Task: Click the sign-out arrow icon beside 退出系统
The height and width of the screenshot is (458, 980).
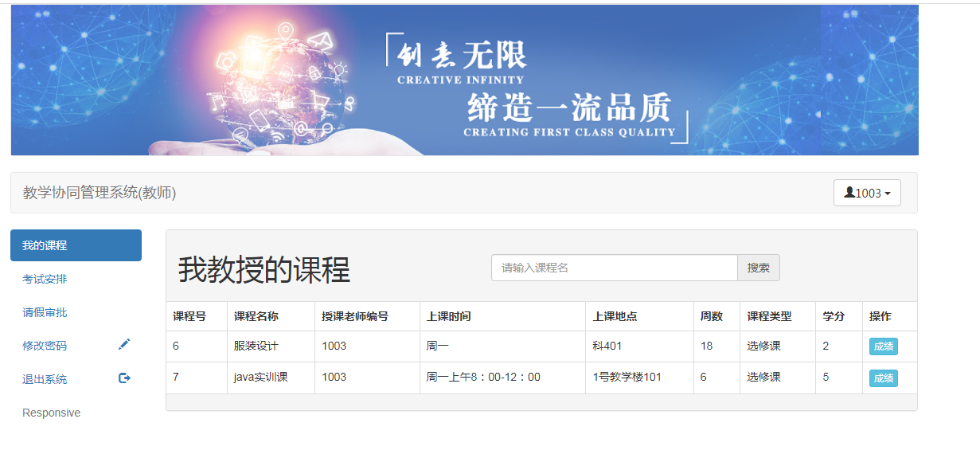Action: click(x=124, y=378)
